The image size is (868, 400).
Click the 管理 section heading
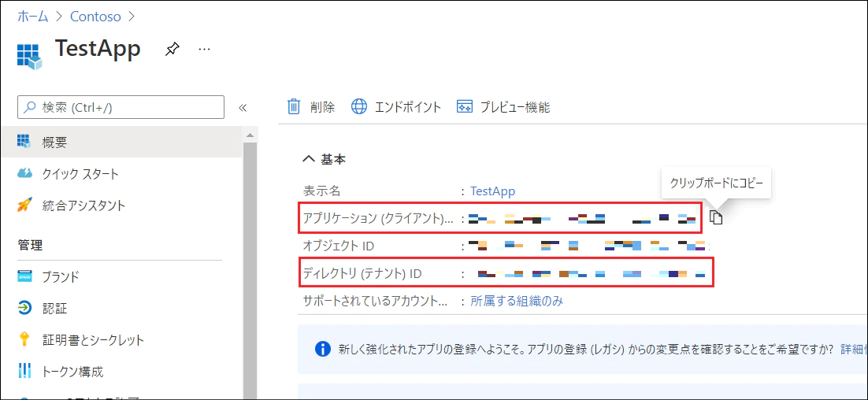click(x=29, y=245)
